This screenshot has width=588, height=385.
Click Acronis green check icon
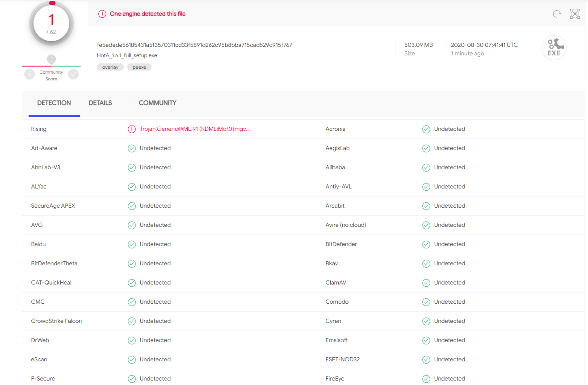pos(426,129)
